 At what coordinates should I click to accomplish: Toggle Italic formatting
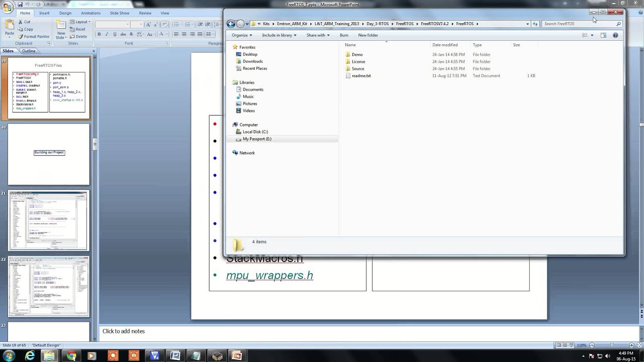107,34
